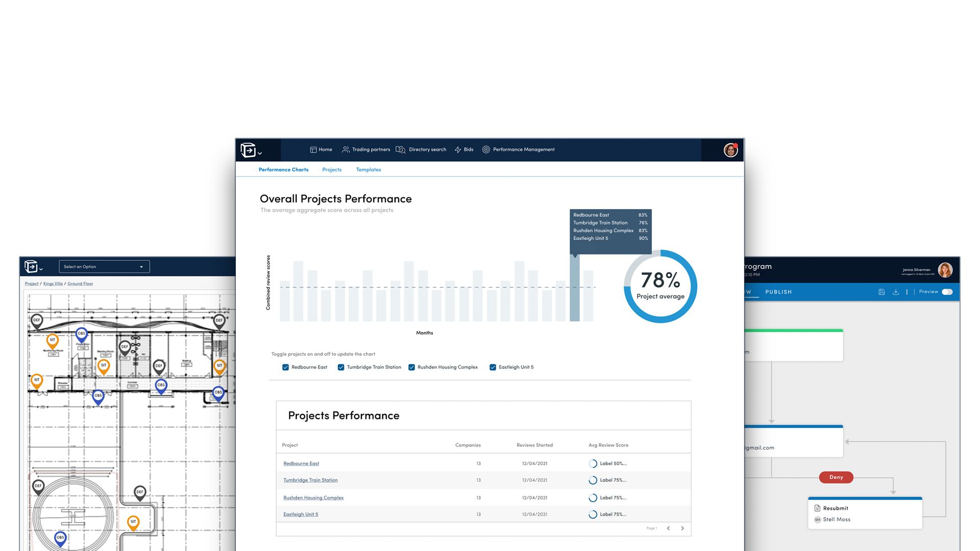Toggle the Rushden Housing Complex checkbox
980x551 pixels.
(411, 367)
